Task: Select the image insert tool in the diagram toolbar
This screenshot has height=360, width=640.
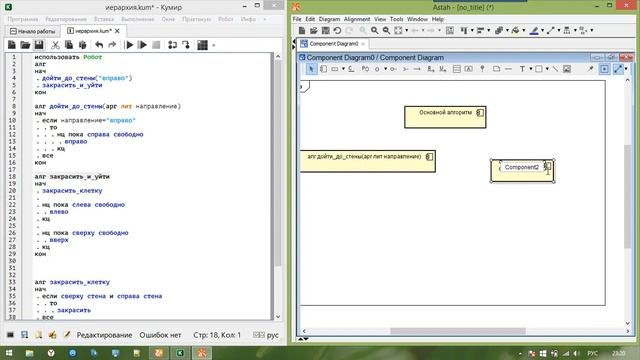Action: coord(567,69)
